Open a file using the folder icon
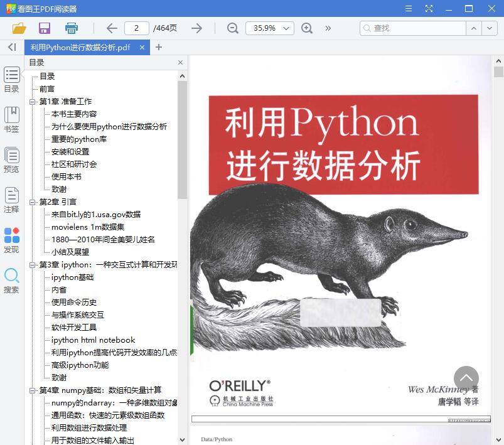Screen dimensions: 504x445 [x=19, y=28]
